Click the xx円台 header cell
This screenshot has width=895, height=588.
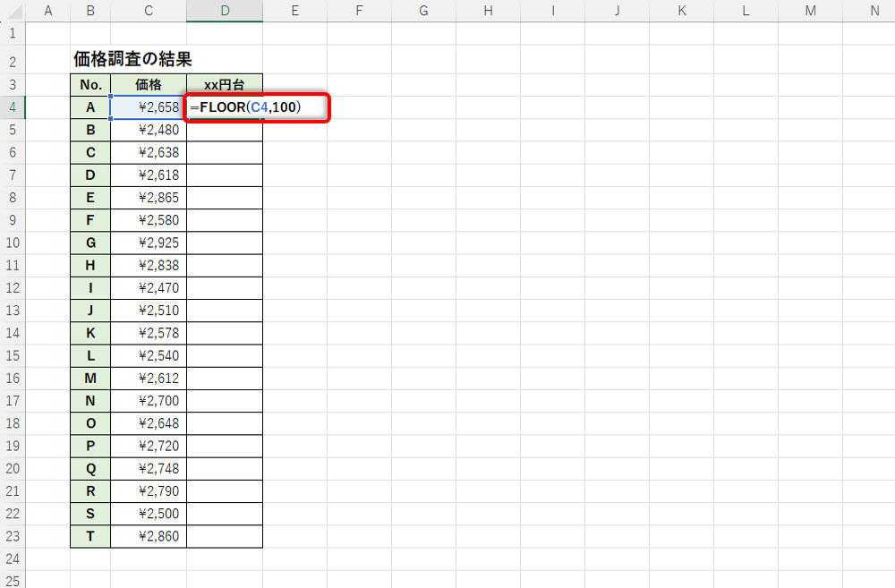225,84
